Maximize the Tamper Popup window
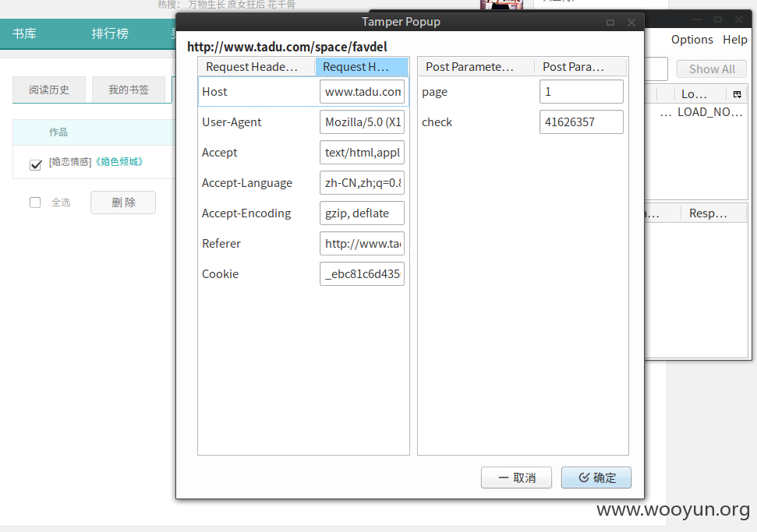 coord(610,22)
